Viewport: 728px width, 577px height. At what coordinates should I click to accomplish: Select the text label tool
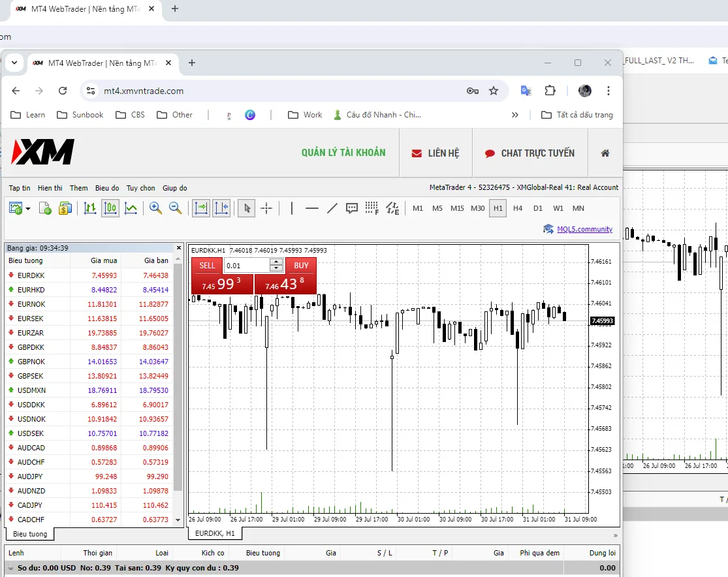[x=352, y=208]
